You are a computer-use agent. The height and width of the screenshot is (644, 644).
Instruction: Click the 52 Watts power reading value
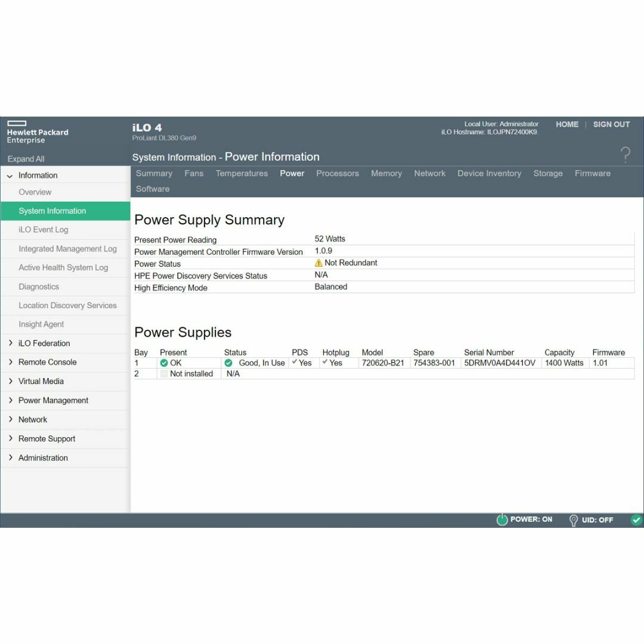(x=330, y=239)
